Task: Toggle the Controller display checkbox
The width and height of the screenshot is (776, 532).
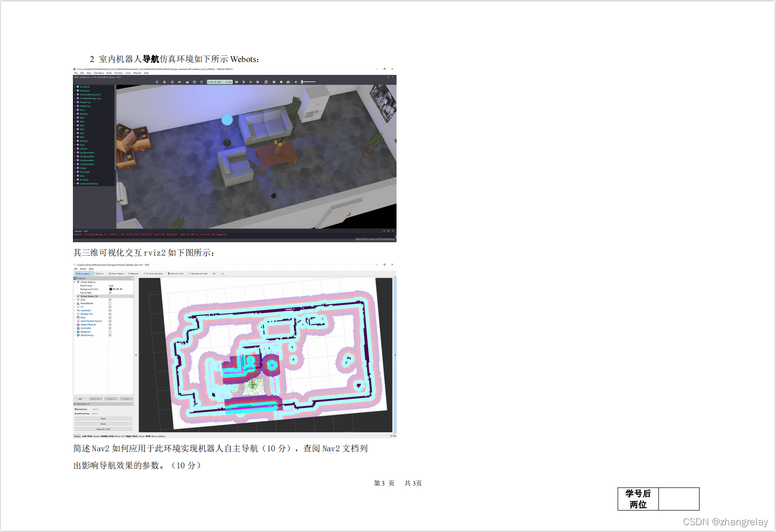Action: pos(110,328)
